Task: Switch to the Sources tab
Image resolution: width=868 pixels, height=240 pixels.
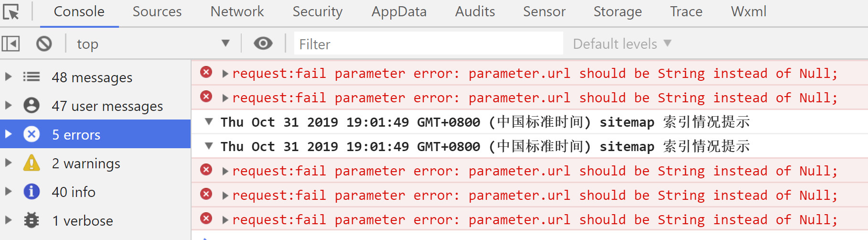Action: 157,11
